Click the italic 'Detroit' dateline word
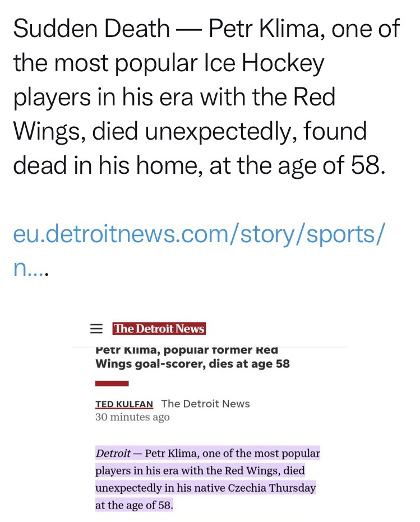Viewport: 420px width, 522px height. pyautogui.click(x=113, y=453)
